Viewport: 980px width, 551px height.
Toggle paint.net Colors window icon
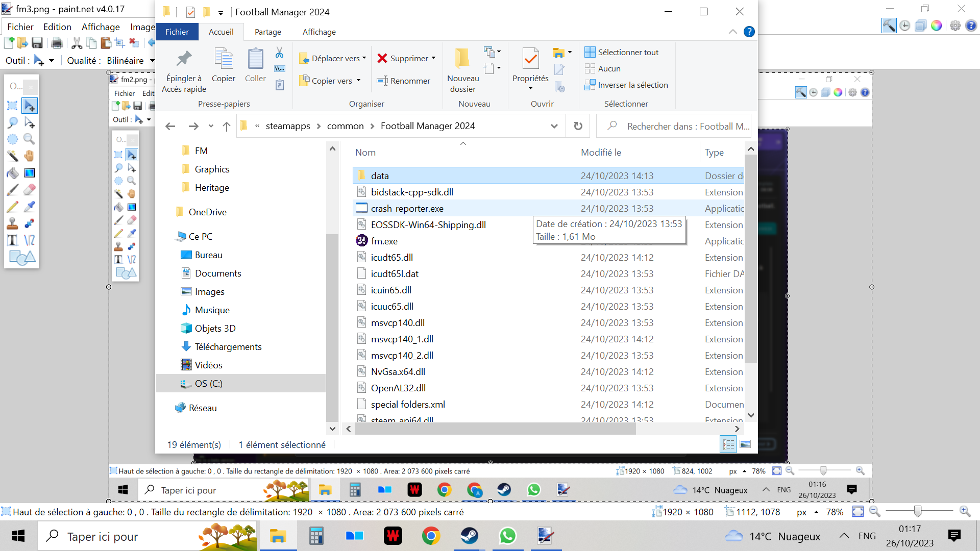936,26
